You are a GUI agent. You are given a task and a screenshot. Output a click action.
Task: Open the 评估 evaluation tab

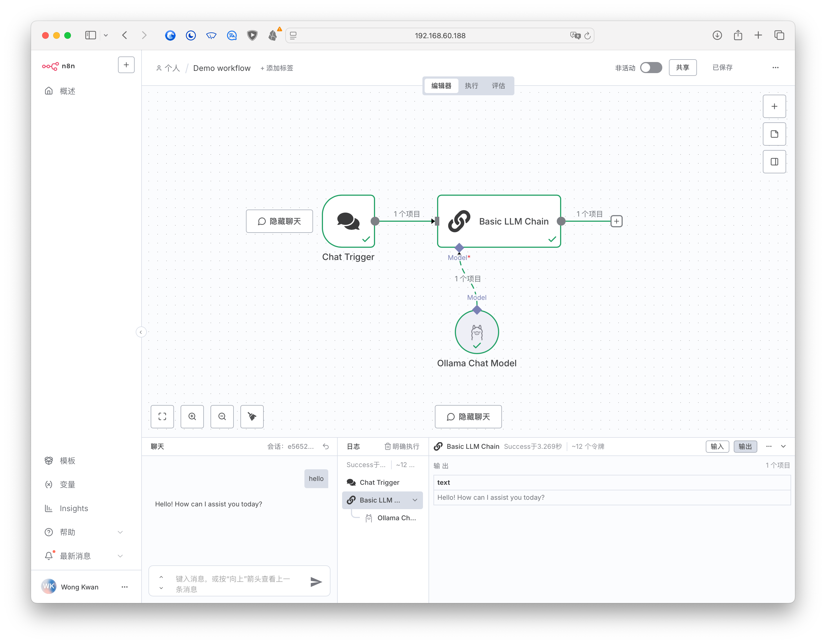(x=498, y=86)
